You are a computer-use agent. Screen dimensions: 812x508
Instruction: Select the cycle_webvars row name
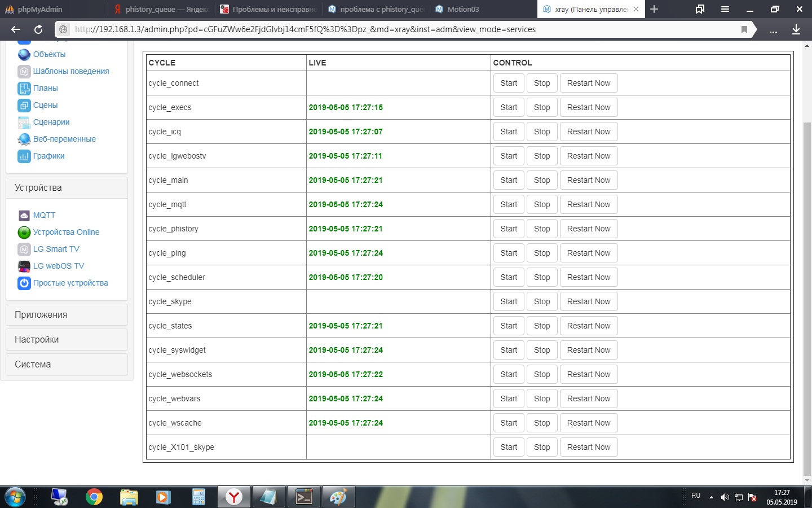(x=174, y=398)
